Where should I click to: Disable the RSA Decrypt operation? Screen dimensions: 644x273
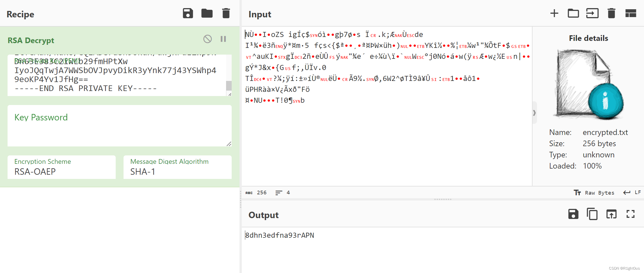tap(208, 39)
